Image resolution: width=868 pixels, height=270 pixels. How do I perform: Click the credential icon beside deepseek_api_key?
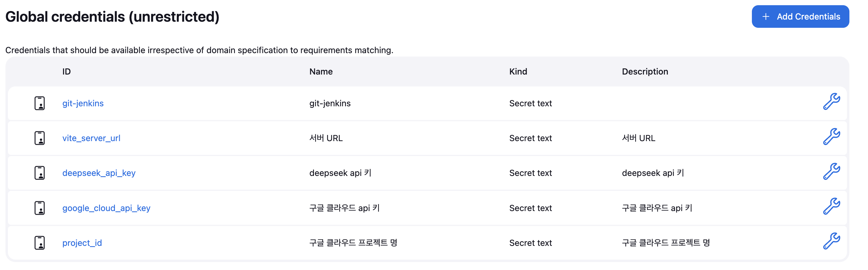[40, 173]
